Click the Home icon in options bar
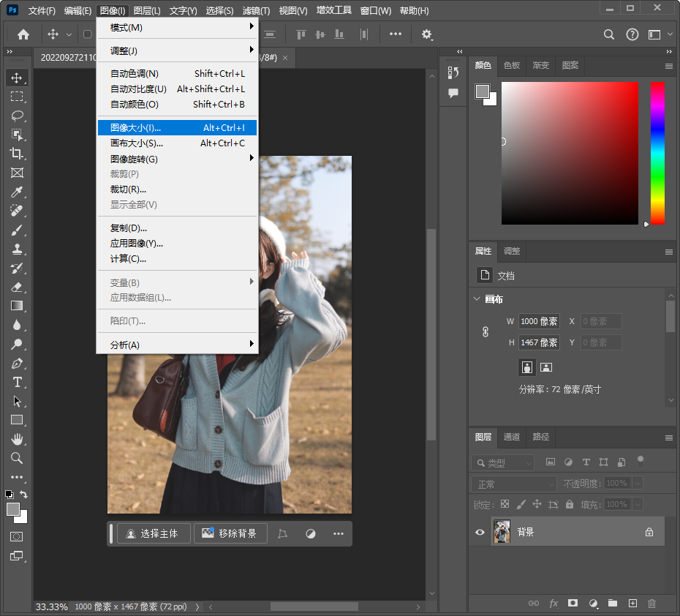The width and height of the screenshot is (680, 616). [23, 34]
